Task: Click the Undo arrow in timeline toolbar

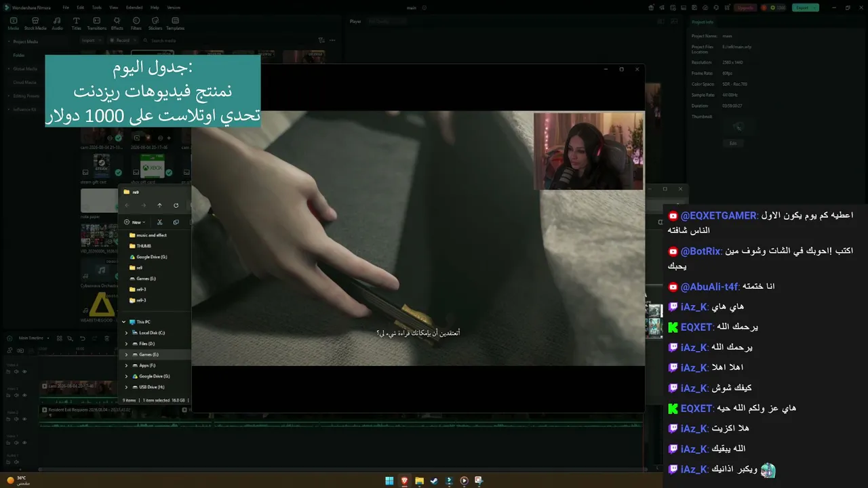Action: [83, 338]
